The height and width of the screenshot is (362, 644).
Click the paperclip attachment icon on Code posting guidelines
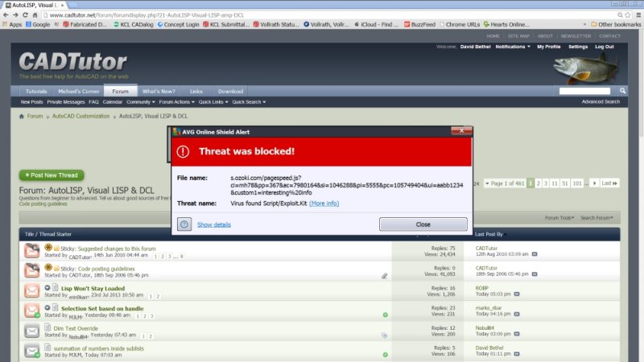pyautogui.click(x=385, y=276)
